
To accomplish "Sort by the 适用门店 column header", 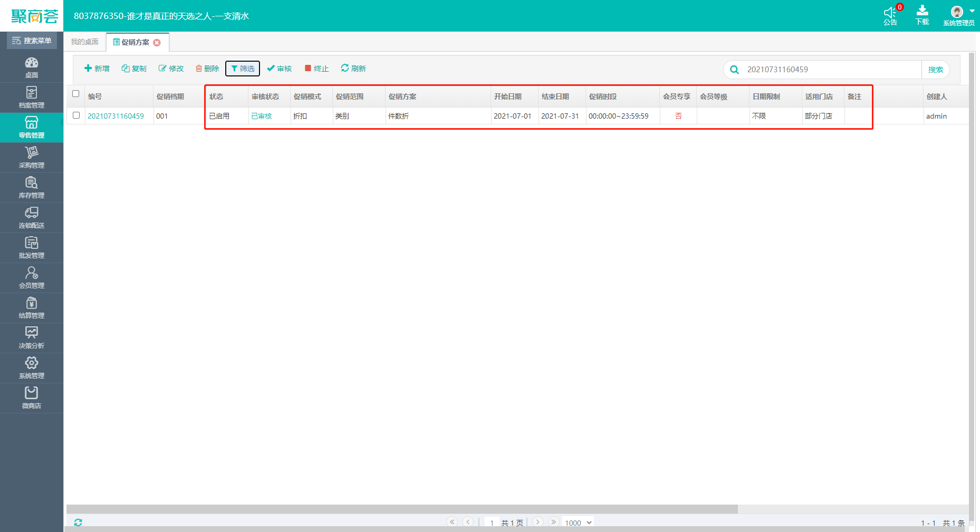I will pos(823,96).
